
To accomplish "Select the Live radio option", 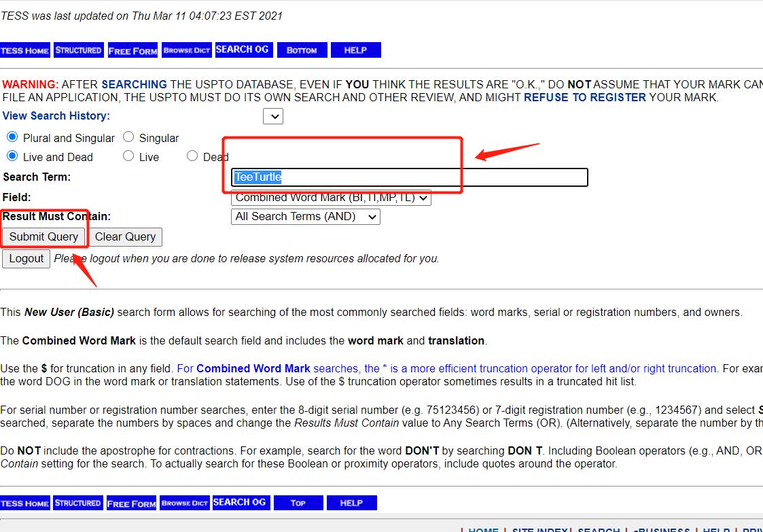I will coord(128,156).
